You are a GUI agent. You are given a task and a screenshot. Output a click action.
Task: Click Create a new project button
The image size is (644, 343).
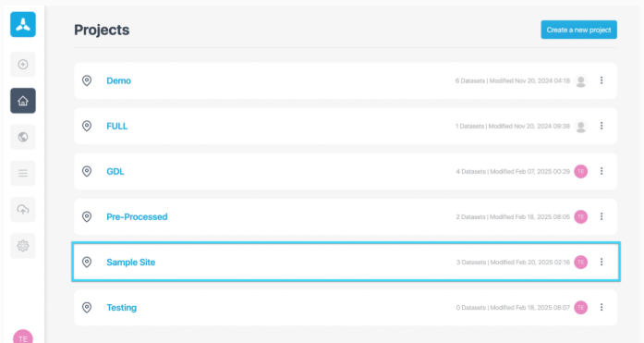[578, 30]
